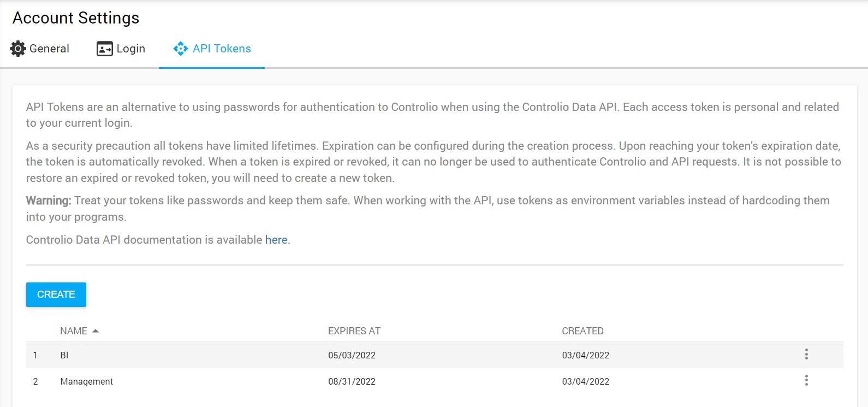Open the three-dot menu for BI token
Image resolution: width=868 pixels, height=407 pixels.
coord(806,355)
